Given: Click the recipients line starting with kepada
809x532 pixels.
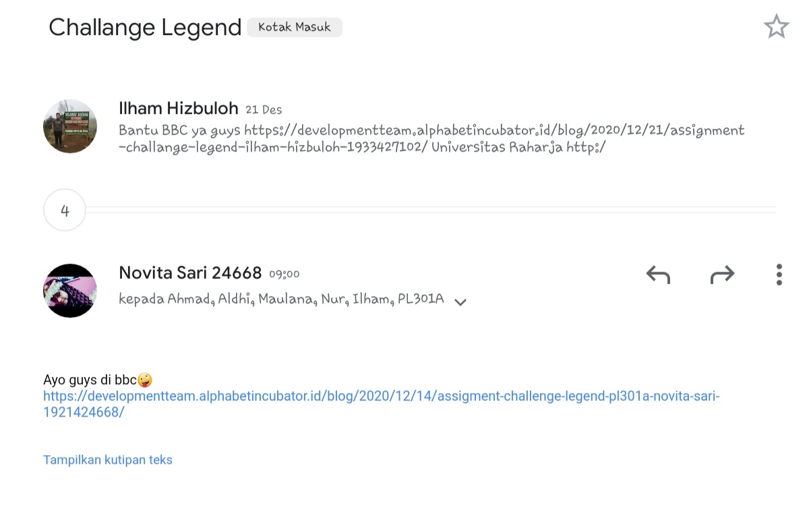Looking at the screenshot, I should tap(281, 299).
